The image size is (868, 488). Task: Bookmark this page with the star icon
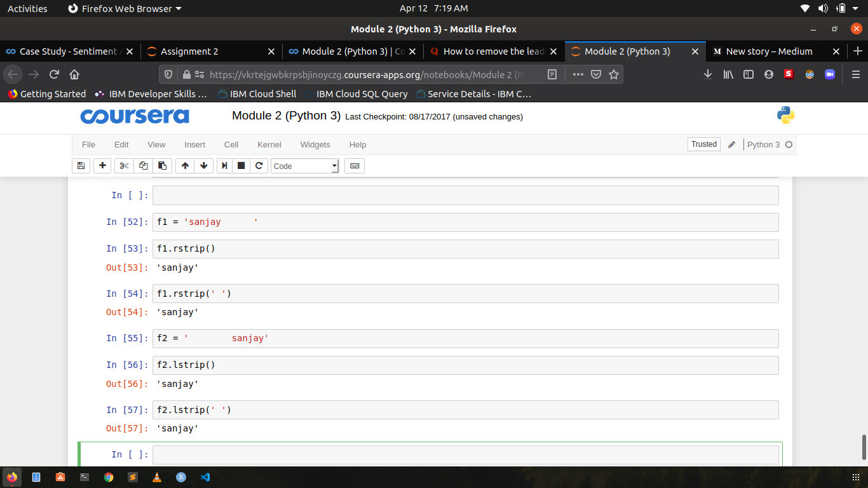(614, 74)
